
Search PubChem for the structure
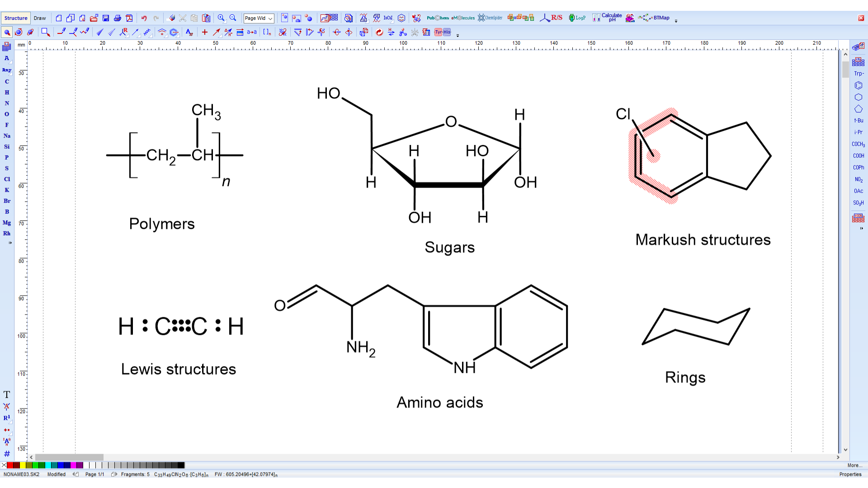(437, 18)
